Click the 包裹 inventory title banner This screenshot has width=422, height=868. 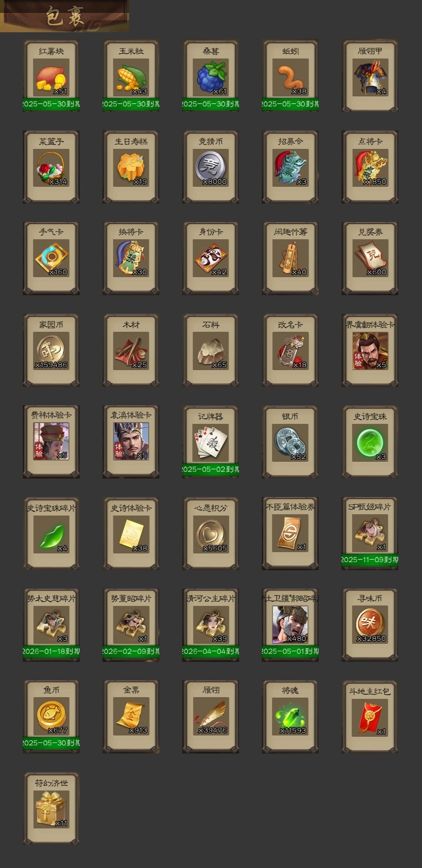[x=65, y=16]
